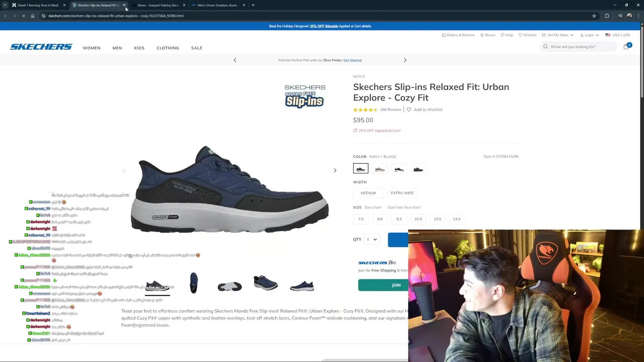
Task: Select size 8.0
Action: [380, 219]
